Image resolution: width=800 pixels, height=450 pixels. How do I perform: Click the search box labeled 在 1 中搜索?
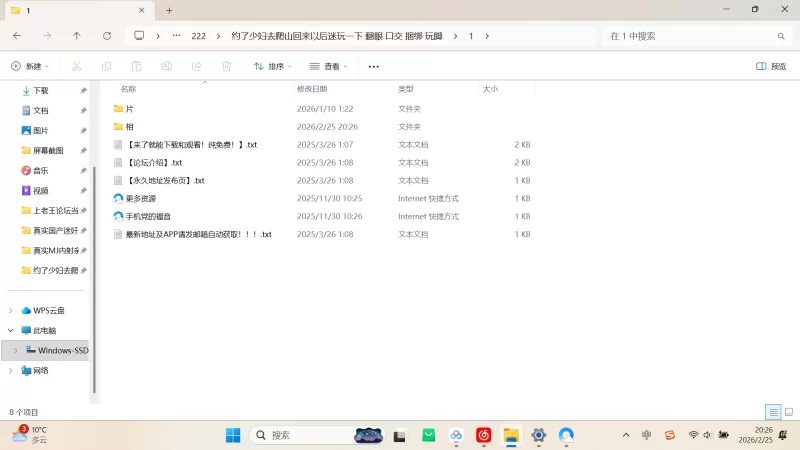pyautogui.click(x=690, y=35)
